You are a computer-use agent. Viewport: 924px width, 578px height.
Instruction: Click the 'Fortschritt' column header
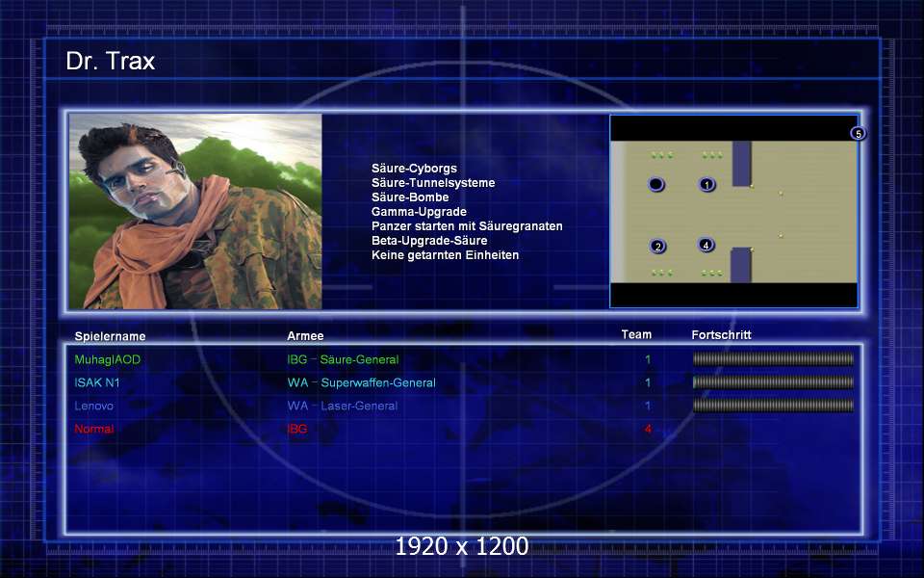(721, 335)
